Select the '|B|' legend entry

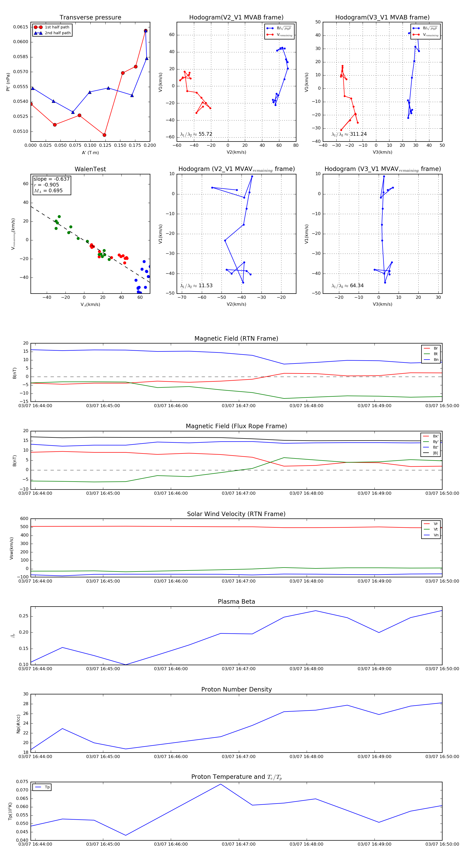click(431, 453)
